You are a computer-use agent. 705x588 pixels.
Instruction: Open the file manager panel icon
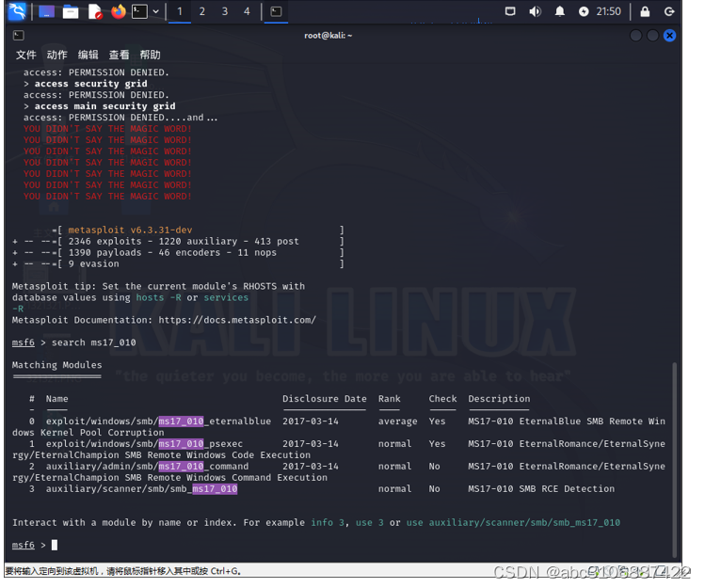coord(71,11)
